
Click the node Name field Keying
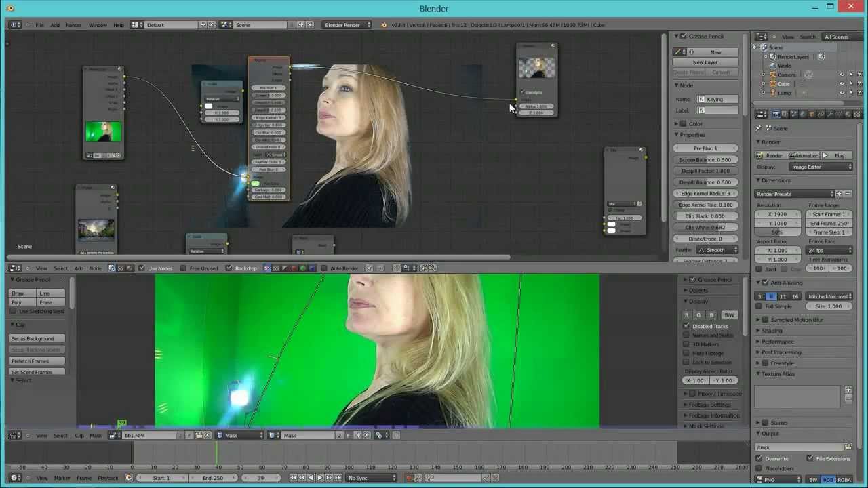click(717, 99)
